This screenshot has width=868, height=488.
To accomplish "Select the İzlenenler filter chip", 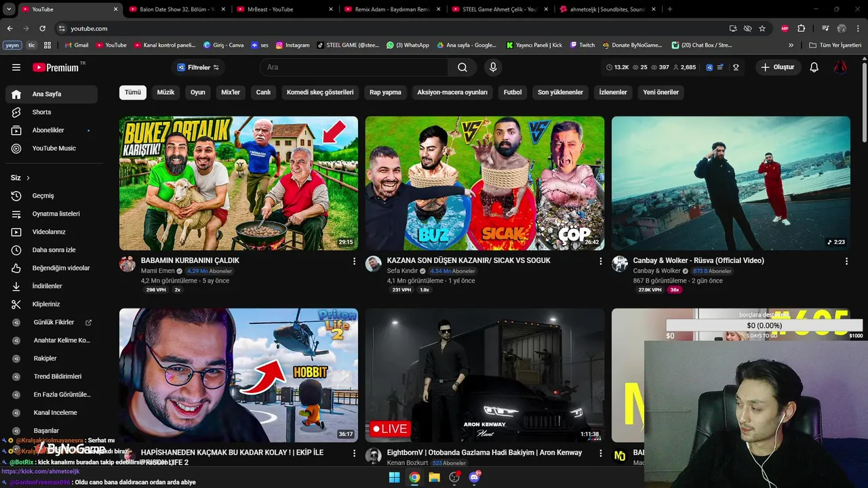I will pos(613,92).
